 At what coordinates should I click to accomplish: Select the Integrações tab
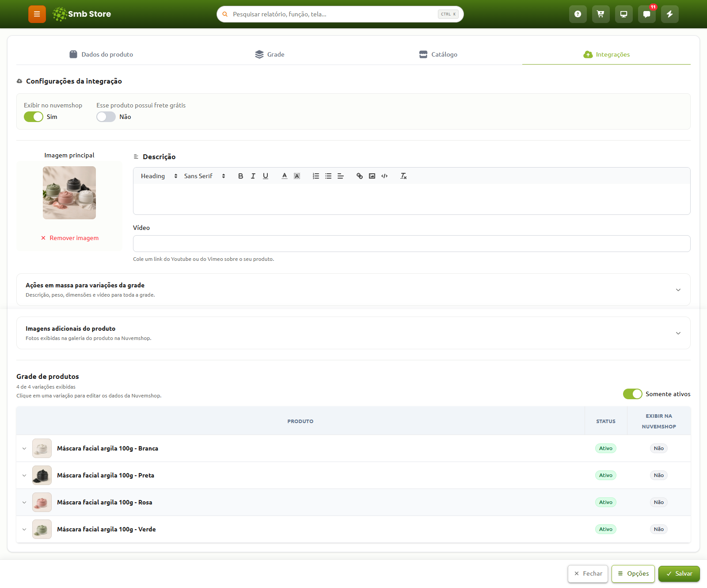click(606, 54)
